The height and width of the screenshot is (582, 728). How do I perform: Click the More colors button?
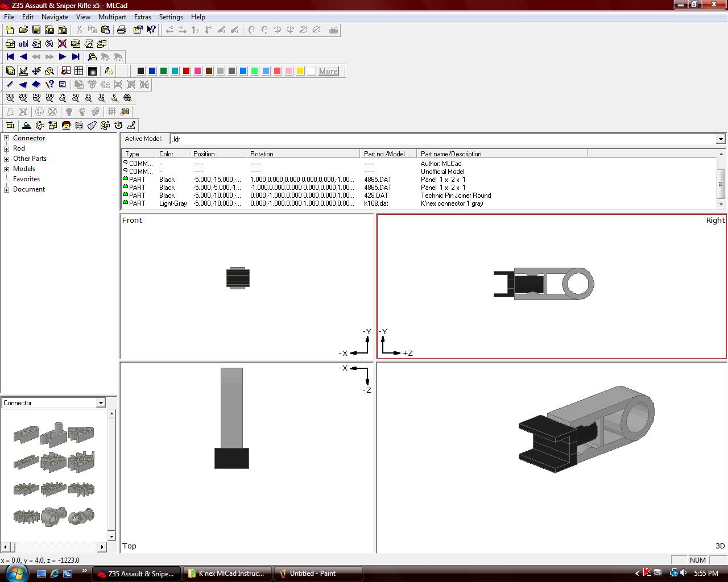click(x=329, y=71)
